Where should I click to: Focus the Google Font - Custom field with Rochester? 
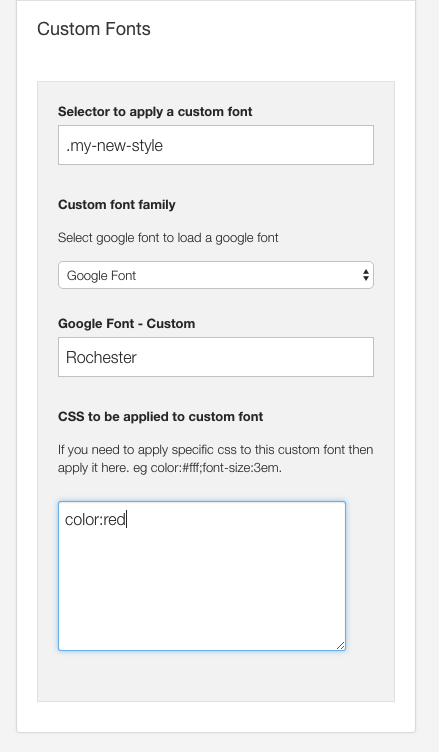tap(216, 357)
